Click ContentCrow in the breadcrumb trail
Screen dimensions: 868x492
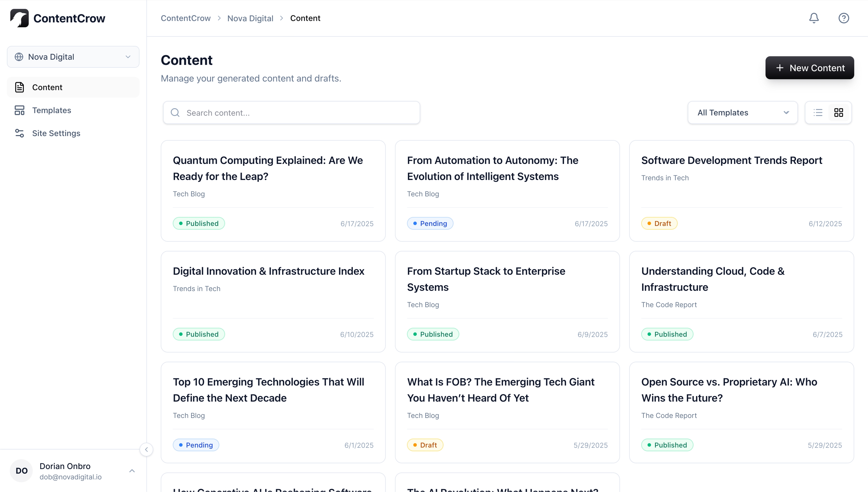(x=185, y=18)
